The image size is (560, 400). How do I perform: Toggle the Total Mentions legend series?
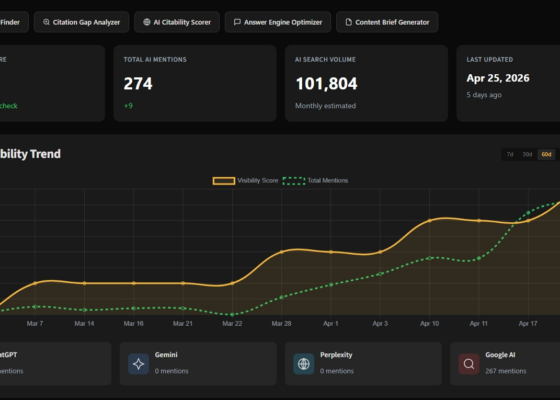point(315,181)
